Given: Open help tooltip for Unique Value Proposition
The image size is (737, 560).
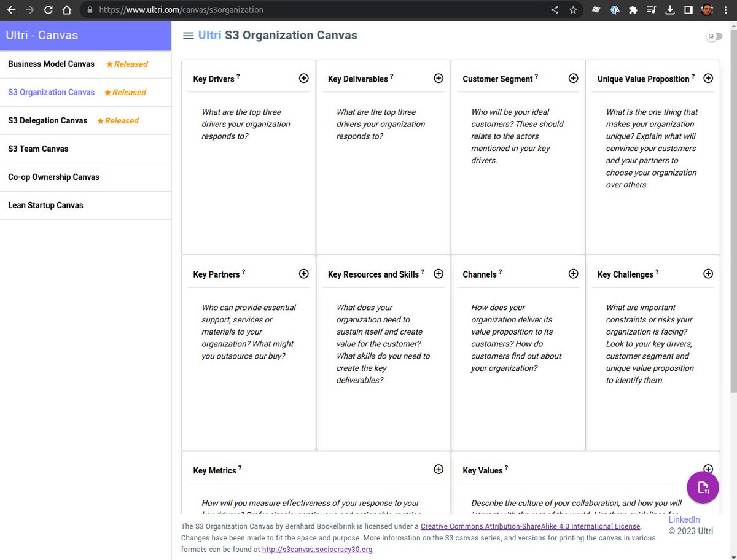Looking at the screenshot, I should (693, 76).
